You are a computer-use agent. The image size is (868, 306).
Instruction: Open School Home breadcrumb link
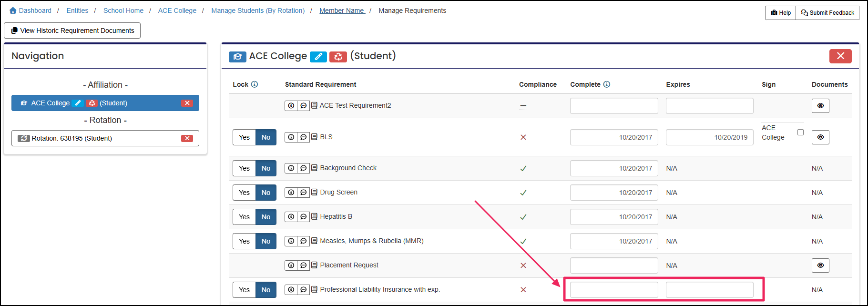tap(123, 10)
